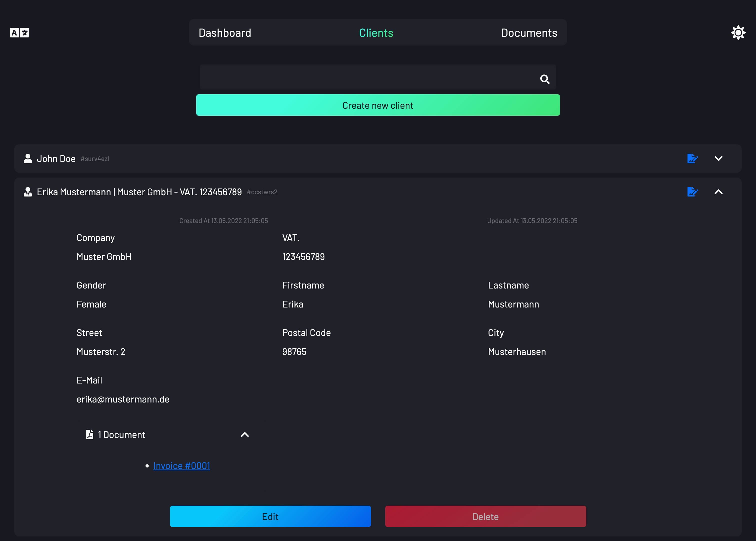The width and height of the screenshot is (756, 541).
Task: Click the language translate icon
Action: pos(19,33)
